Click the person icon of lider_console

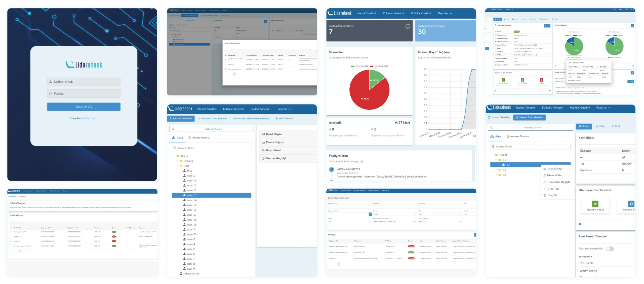click(x=181, y=273)
